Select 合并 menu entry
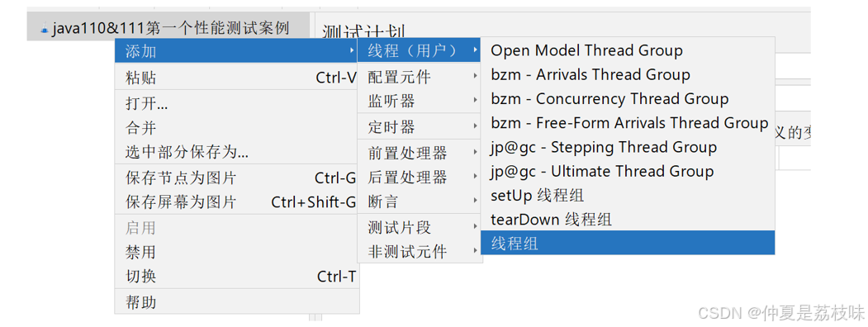 236,128
